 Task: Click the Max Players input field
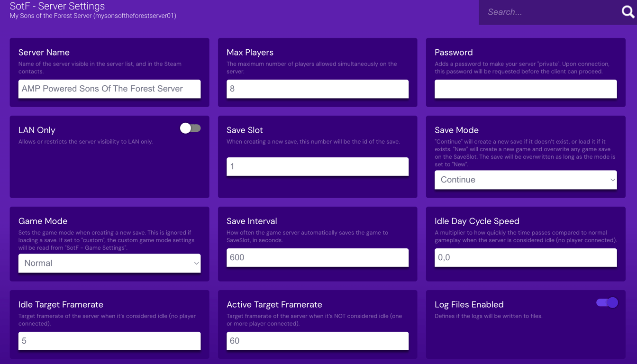pyautogui.click(x=318, y=89)
